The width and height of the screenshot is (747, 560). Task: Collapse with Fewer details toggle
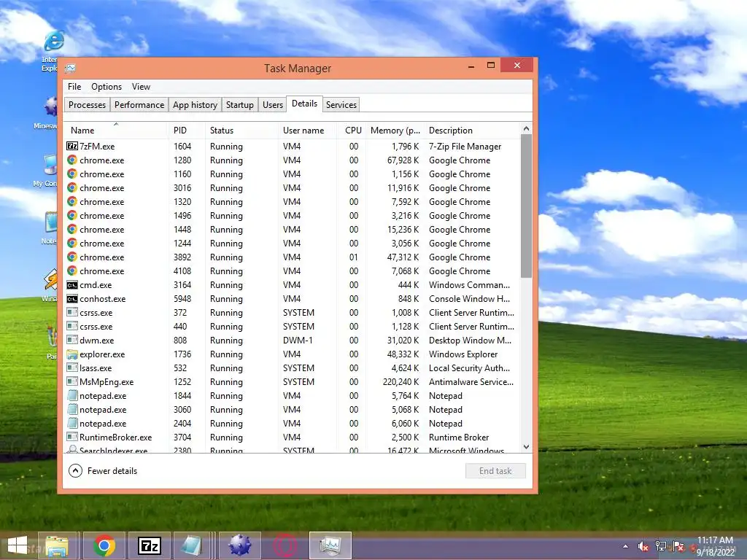[103, 470]
